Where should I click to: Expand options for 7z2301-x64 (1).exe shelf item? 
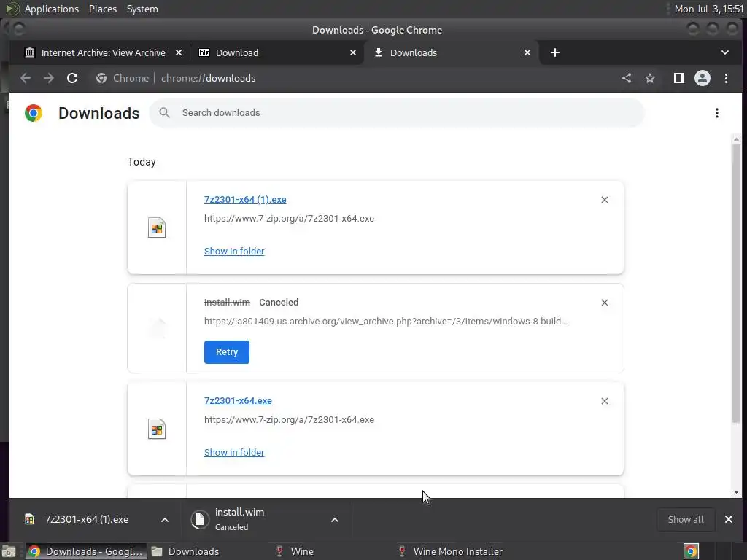(x=165, y=519)
